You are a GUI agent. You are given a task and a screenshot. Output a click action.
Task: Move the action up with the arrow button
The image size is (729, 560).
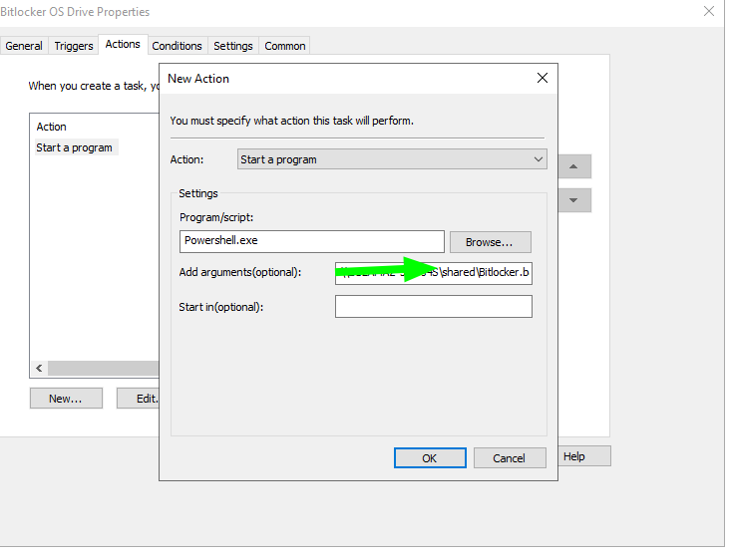pos(574,166)
